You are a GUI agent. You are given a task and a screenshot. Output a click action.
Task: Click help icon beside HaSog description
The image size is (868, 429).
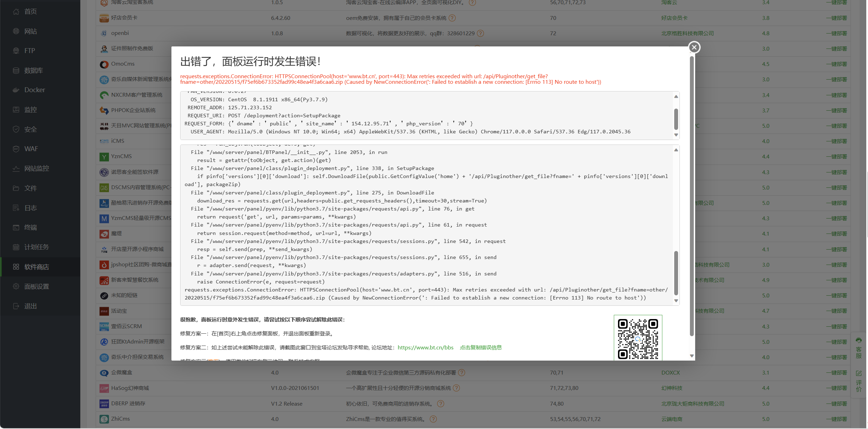(456, 388)
